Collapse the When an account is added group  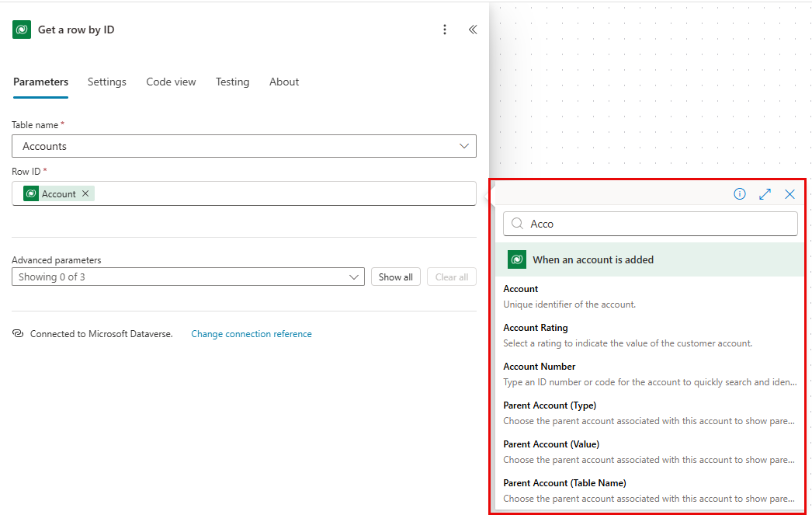coord(650,259)
